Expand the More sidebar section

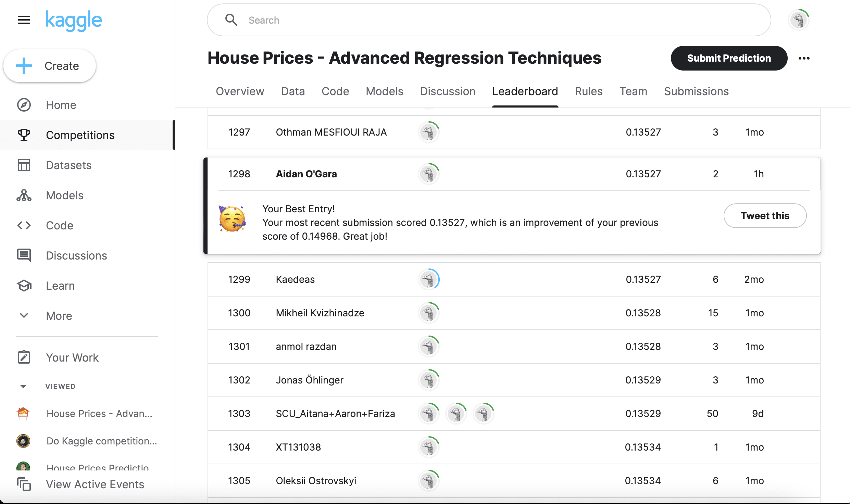click(23, 315)
